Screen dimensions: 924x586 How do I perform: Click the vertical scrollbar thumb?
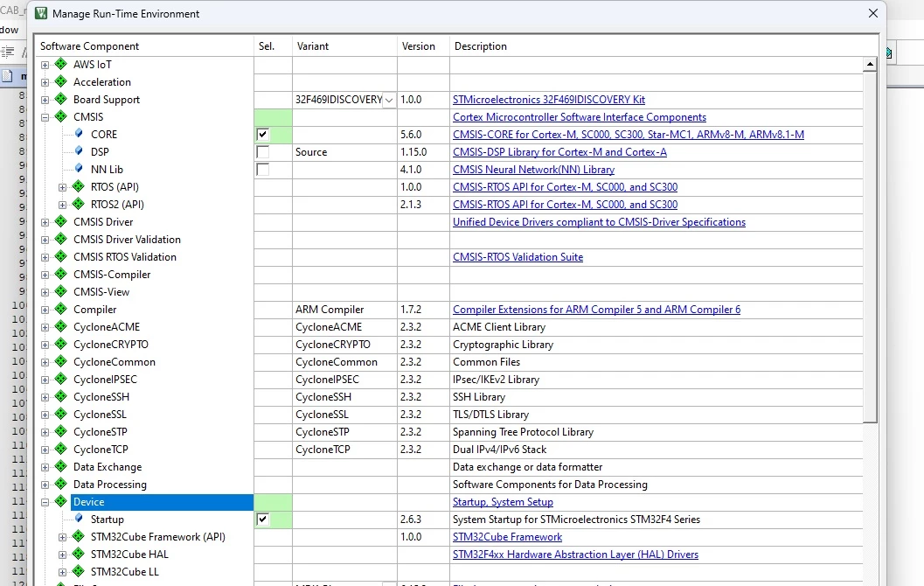coord(870,247)
